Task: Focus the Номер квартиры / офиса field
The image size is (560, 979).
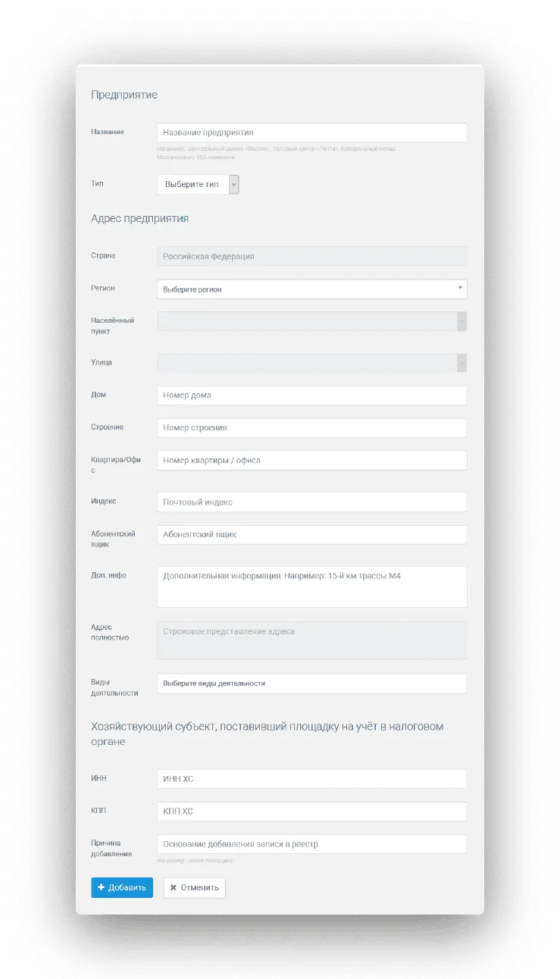Action: coord(311,461)
